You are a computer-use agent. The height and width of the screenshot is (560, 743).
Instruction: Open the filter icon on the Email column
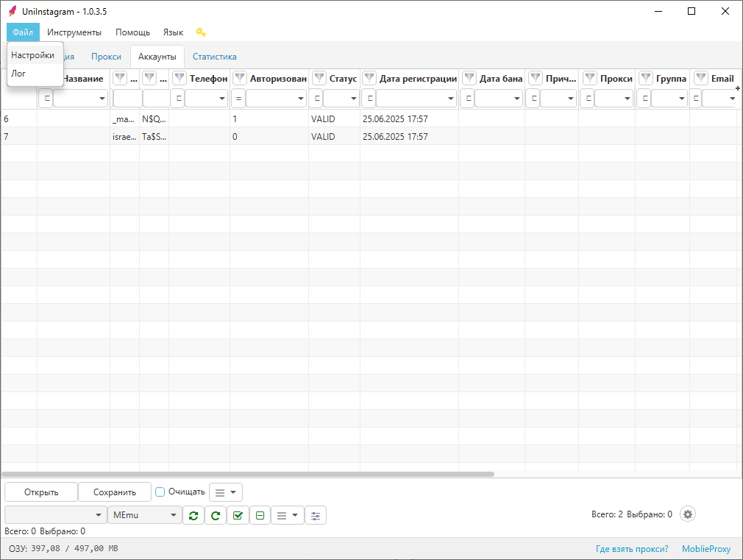click(x=701, y=78)
